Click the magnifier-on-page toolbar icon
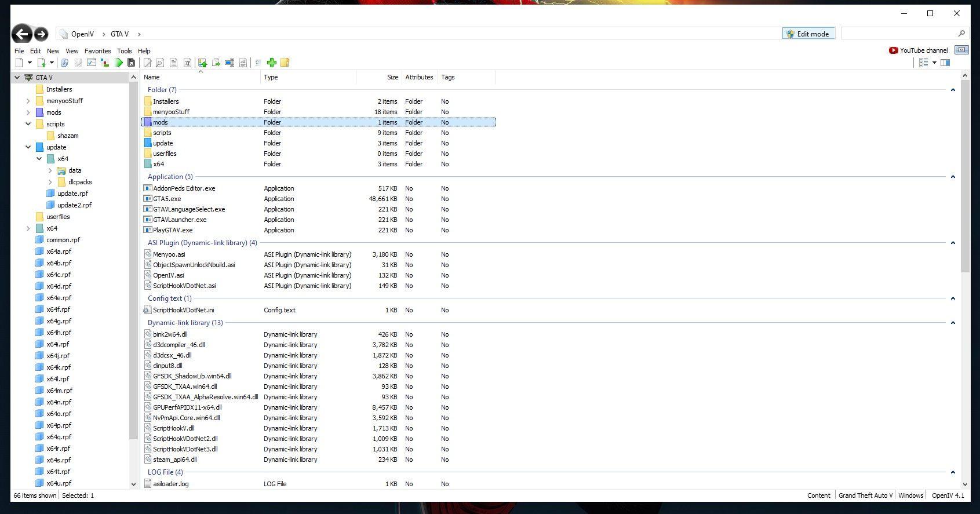Image resolution: width=980 pixels, height=514 pixels. coord(160,63)
